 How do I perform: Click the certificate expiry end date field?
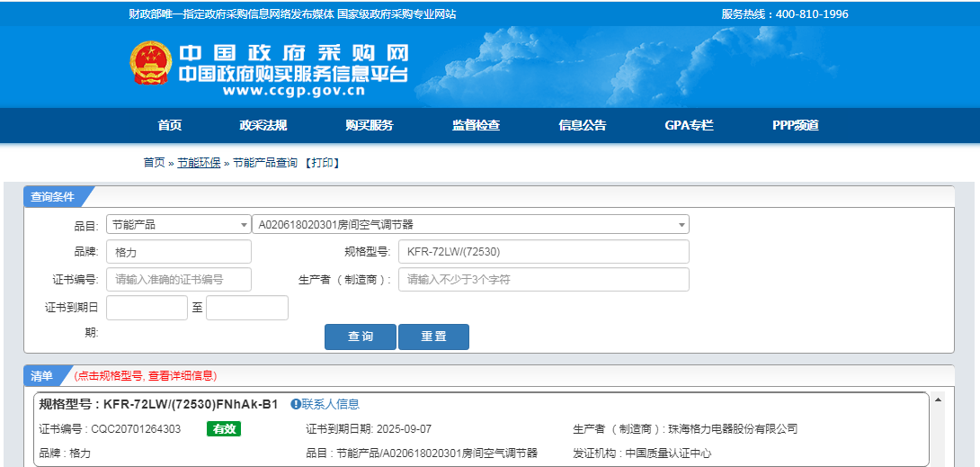pos(247,308)
